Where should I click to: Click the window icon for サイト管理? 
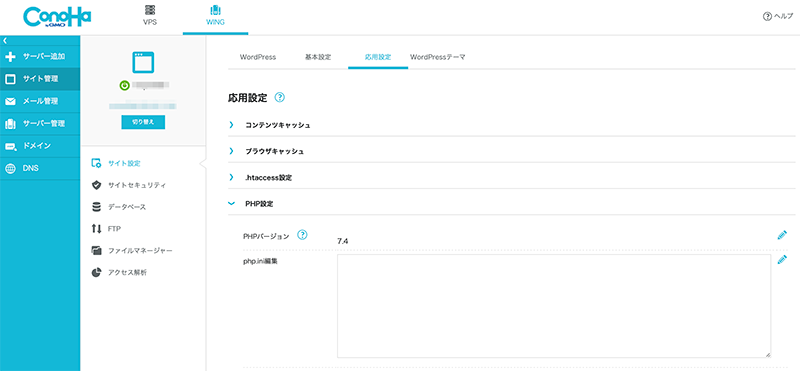(x=10, y=79)
